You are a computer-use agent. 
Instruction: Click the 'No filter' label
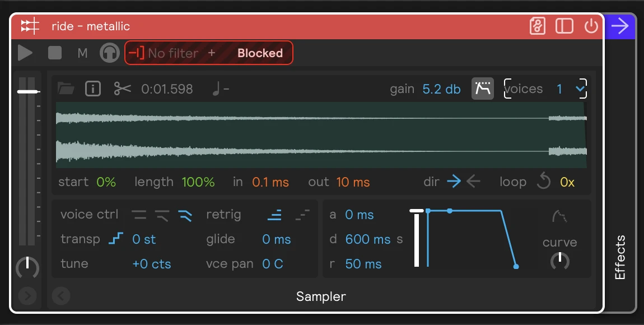click(x=173, y=53)
